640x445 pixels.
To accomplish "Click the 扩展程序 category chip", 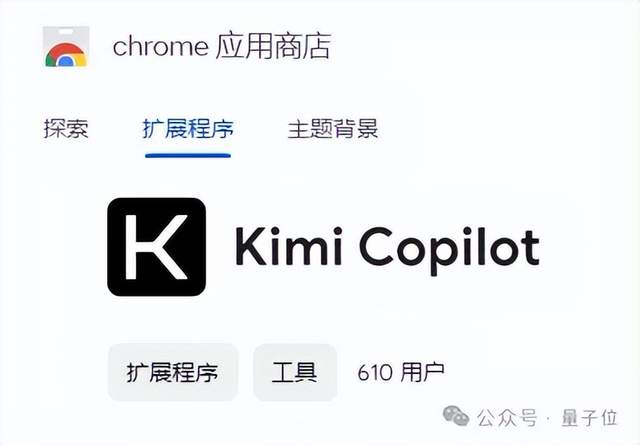I will tap(173, 372).
